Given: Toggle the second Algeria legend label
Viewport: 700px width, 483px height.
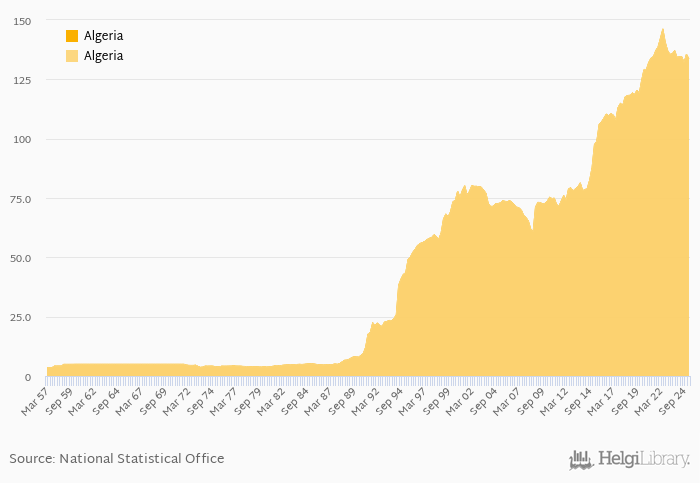Looking at the screenshot, I should [x=103, y=56].
